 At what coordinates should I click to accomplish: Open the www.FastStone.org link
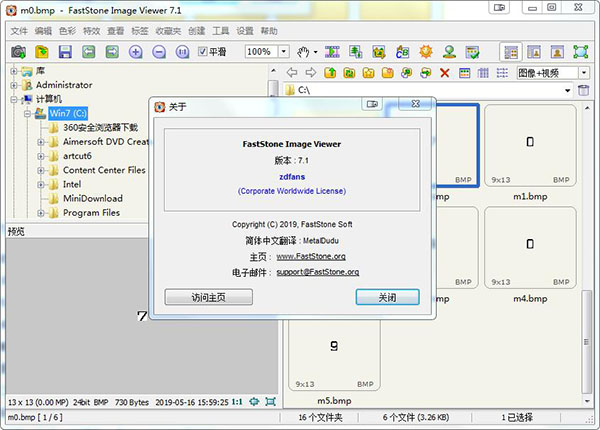[311, 256]
